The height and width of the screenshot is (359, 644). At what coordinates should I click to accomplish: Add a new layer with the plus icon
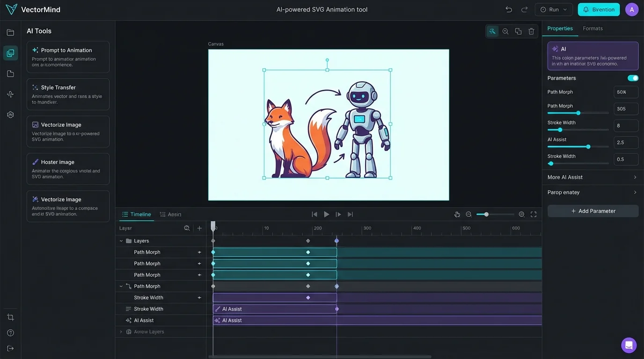pos(199,228)
